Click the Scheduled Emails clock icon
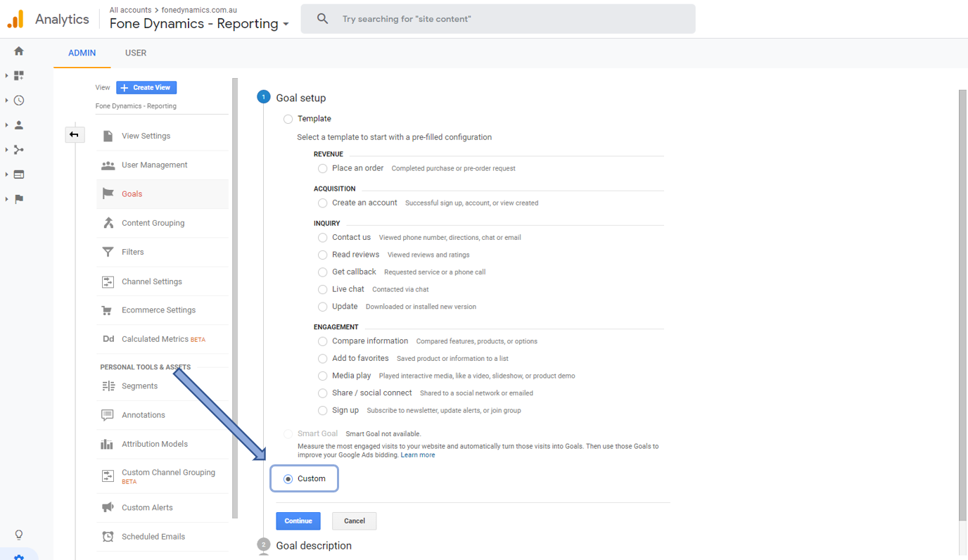Image resolution: width=968 pixels, height=560 pixels. [108, 537]
